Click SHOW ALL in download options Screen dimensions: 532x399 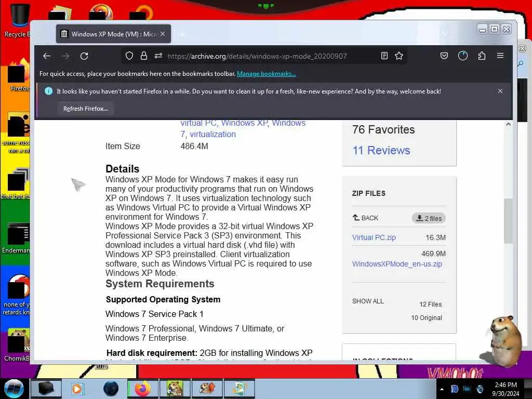pos(368,301)
